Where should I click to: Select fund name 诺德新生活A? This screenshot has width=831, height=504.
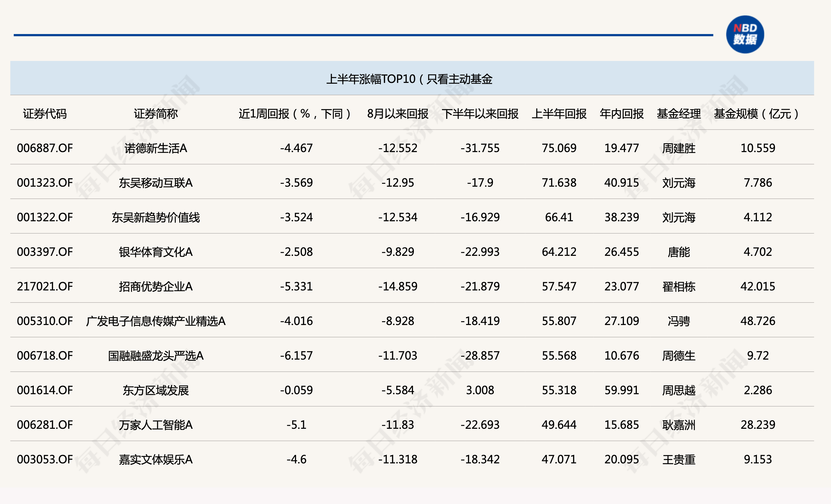click(155, 148)
